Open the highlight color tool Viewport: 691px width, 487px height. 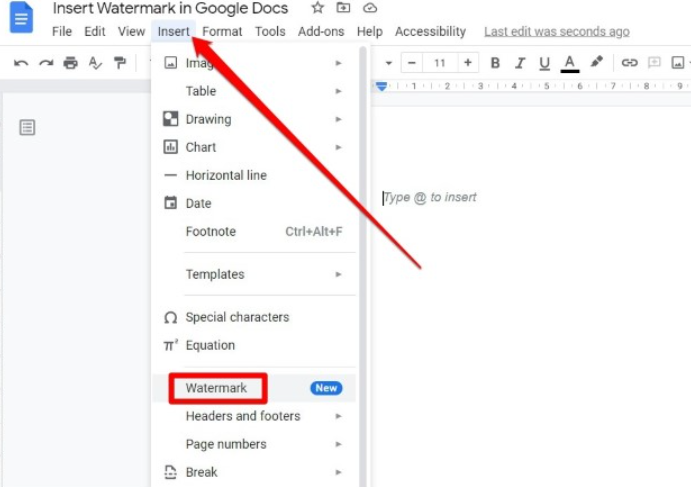pos(596,62)
